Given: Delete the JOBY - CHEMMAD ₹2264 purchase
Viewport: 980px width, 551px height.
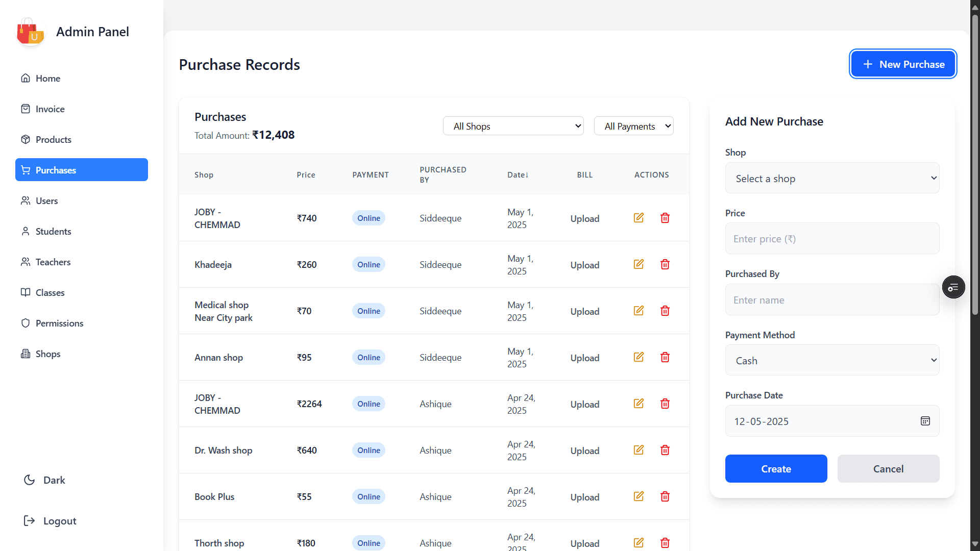Looking at the screenshot, I should (x=665, y=404).
